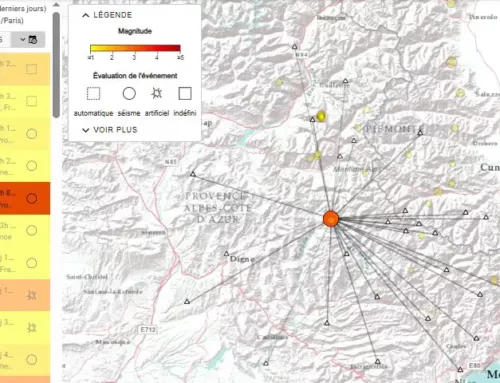Click the dashed-square 'automatique' legend icon
The image size is (500, 383).
93,94
